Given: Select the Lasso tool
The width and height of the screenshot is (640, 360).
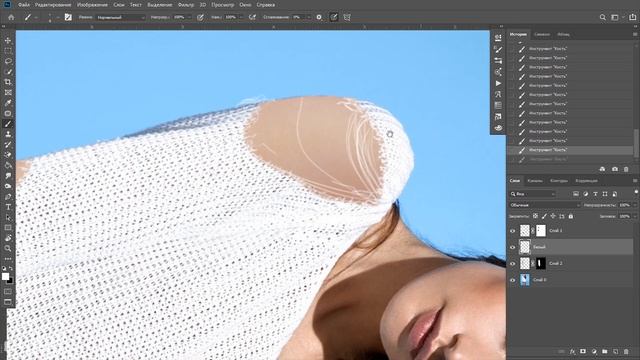Looking at the screenshot, I should click(8, 61).
